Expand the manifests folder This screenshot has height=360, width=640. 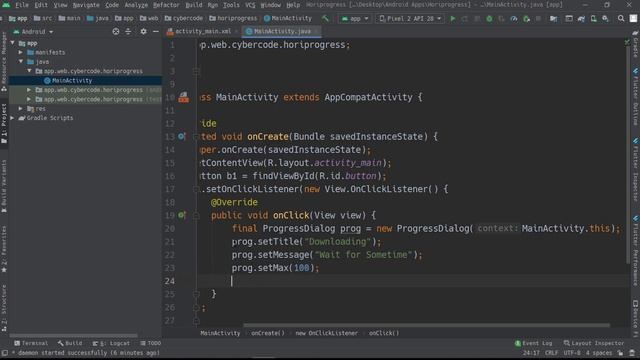coord(21,52)
